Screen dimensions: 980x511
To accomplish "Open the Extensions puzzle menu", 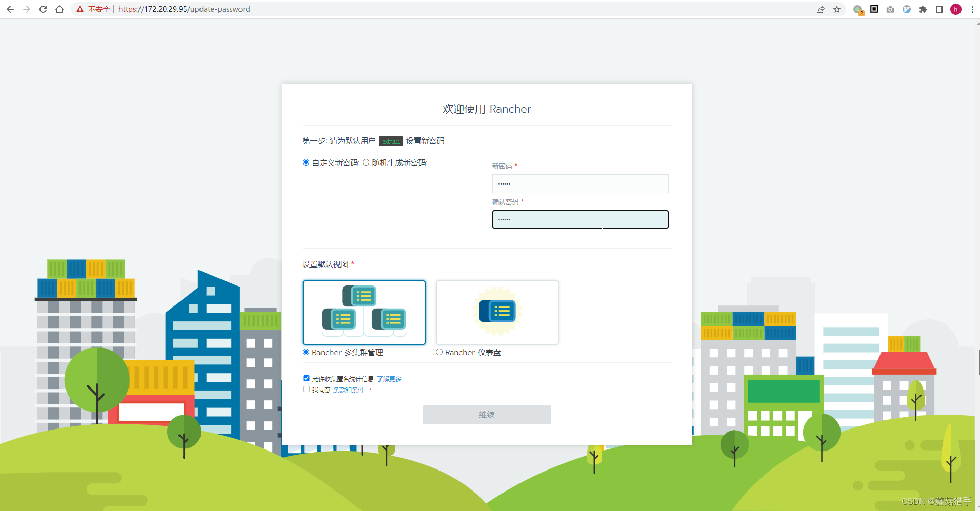I will pyautogui.click(x=923, y=9).
